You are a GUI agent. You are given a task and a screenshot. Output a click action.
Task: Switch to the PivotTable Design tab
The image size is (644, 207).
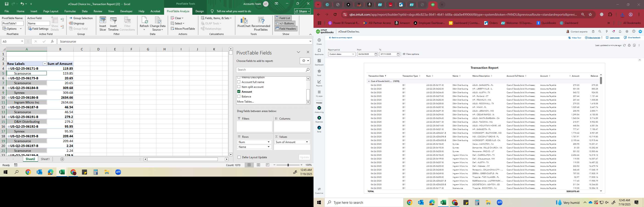pyautogui.click(x=199, y=11)
